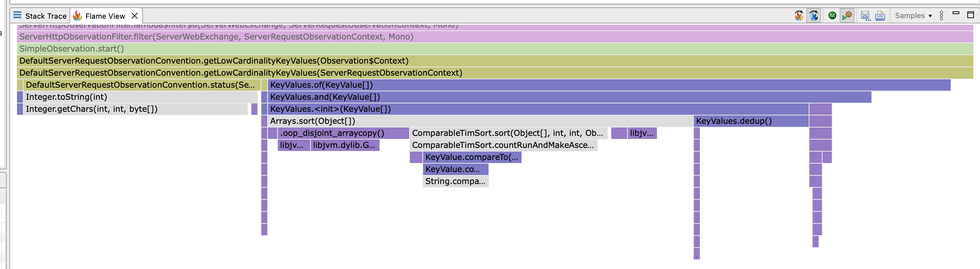Viewport: 980px width, 269px height.
Task: Select the KeyValue.co... frame
Action: click(x=455, y=169)
